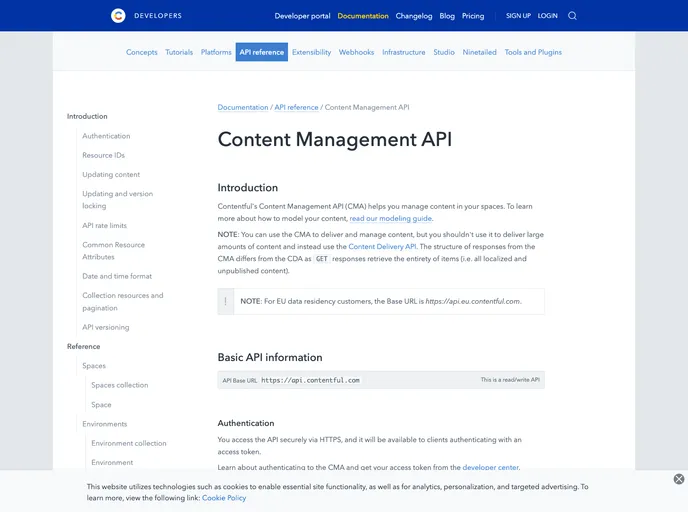Viewport: 688px width, 512px height.
Task: Open Common Resource Attributes item
Action: tap(114, 251)
